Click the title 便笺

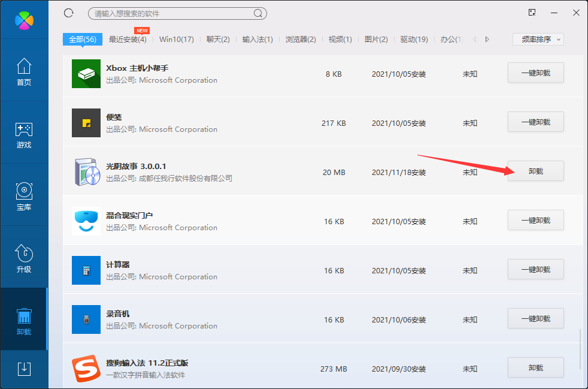pos(114,117)
